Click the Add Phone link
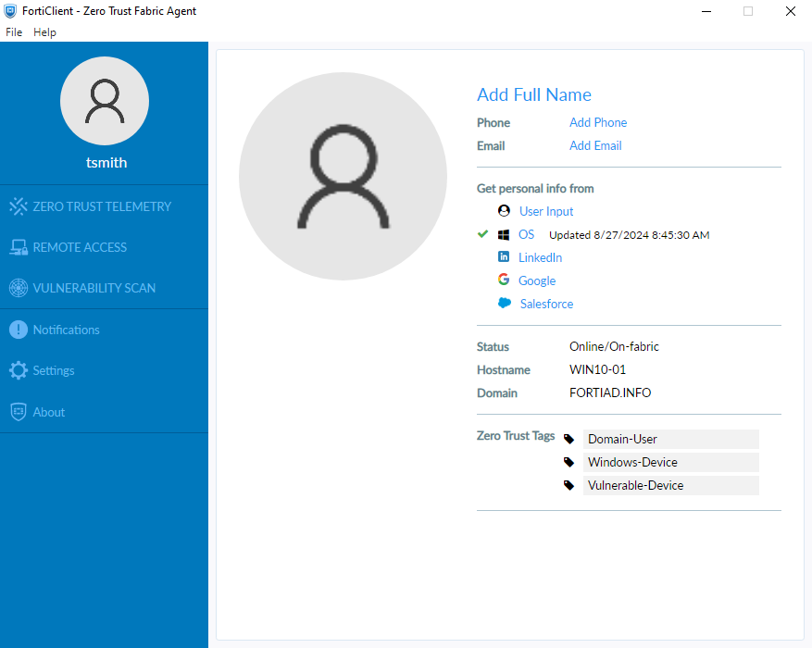 [598, 123]
